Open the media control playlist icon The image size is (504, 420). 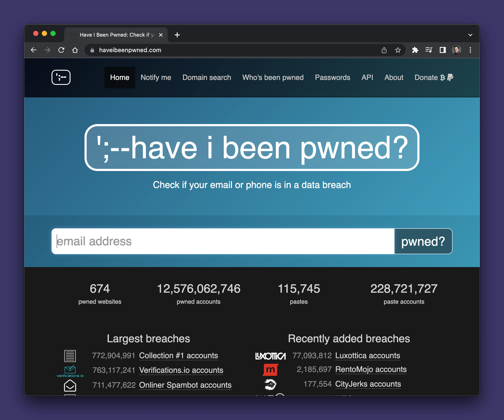coord(429,50)
